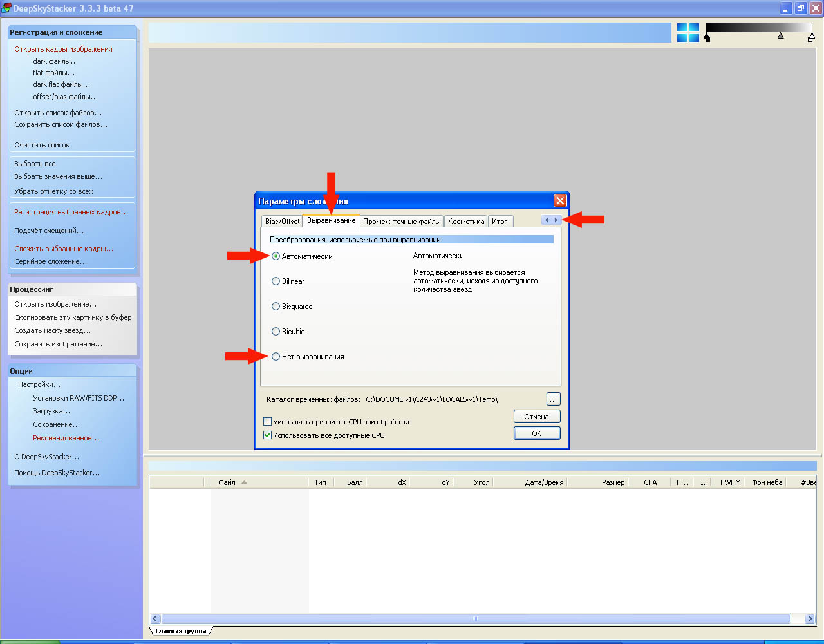The height and width of the screenshot is (644, 824).
Task: Click the tab scroll left arrow in the dialog
Action: (x=547, y=220)
